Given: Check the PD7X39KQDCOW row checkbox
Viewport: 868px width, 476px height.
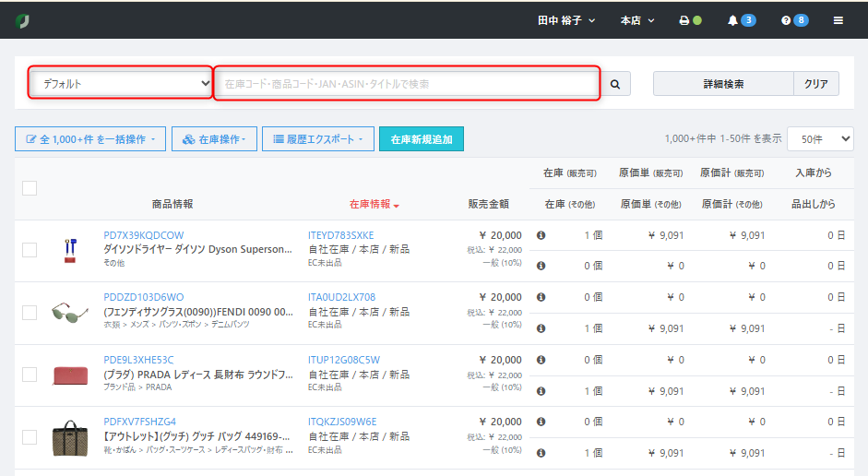Looking at the screenshot, I should coord(30,250).
